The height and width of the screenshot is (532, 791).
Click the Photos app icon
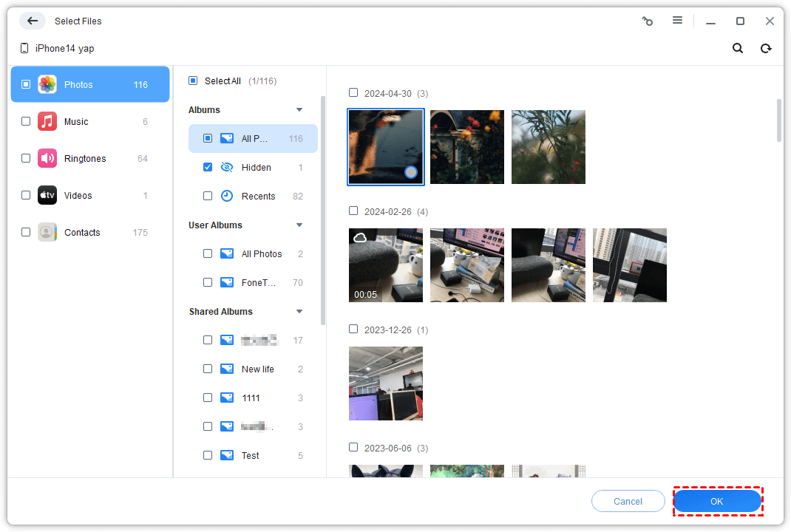47,84
